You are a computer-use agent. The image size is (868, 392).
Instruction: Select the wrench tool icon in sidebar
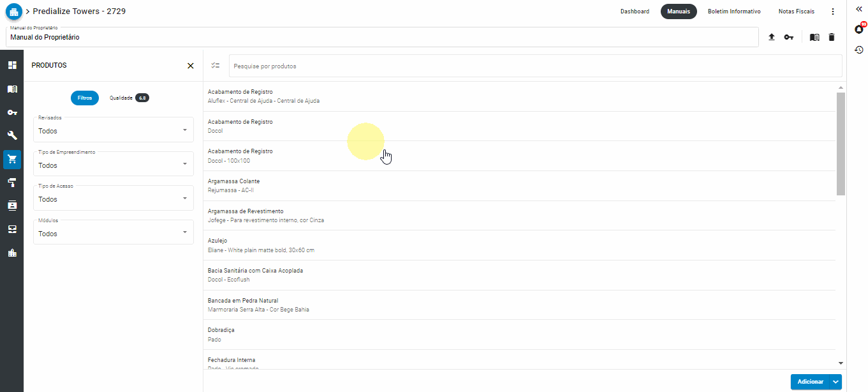coord(11,135)
